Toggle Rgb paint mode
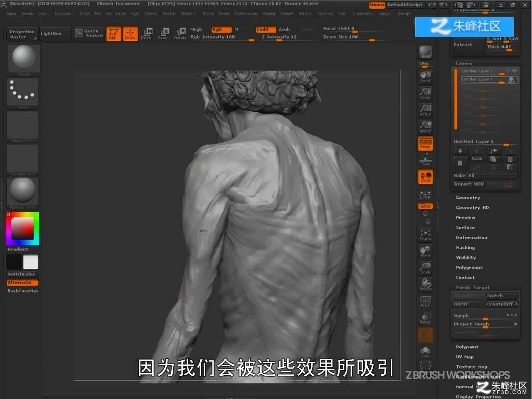The width and height of the screenshot is (532, 399). [221, 30]
